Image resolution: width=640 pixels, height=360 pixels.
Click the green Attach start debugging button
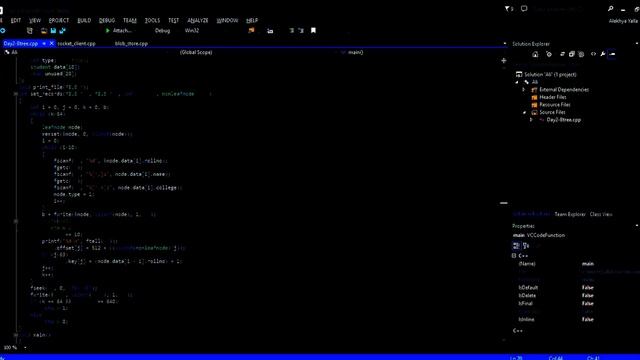118,31
